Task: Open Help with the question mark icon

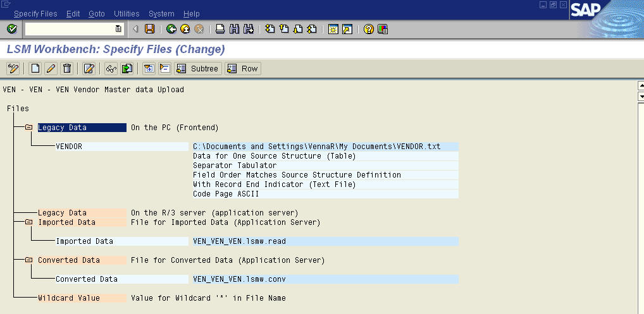Action: pos(369,29)
